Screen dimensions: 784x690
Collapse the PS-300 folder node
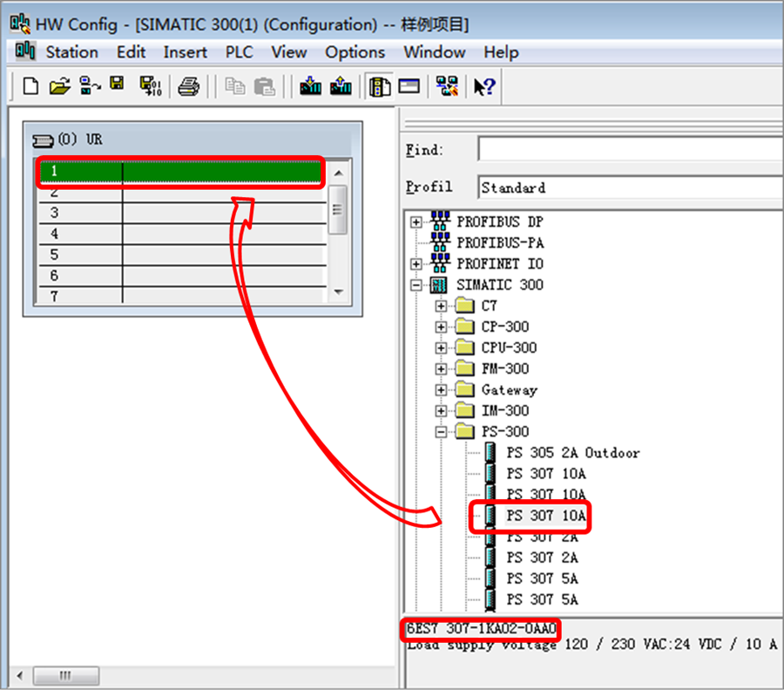[x=441, y=432]
